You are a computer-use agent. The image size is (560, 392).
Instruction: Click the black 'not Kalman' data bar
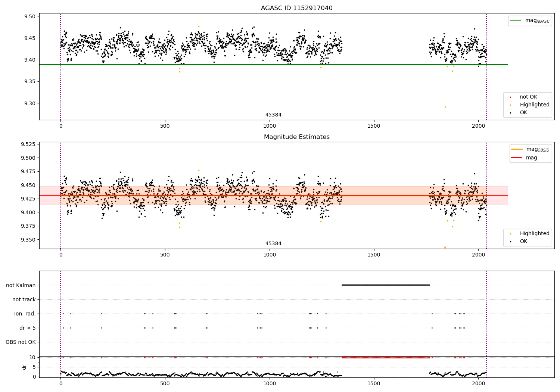(x=386, y=285)
